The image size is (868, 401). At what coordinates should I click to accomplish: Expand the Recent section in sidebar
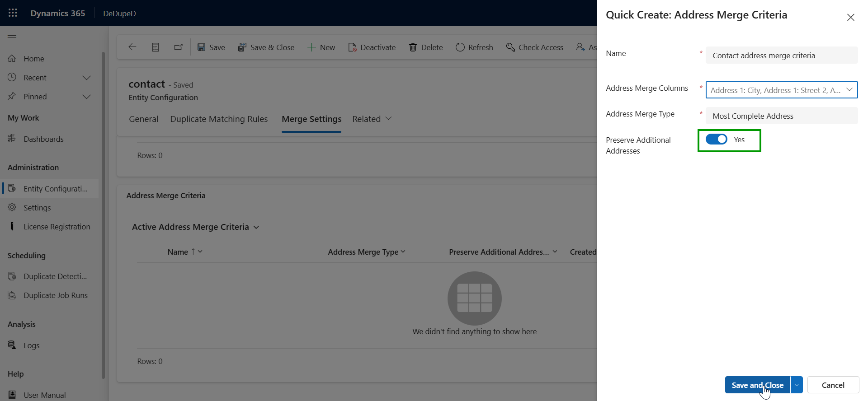86,78
